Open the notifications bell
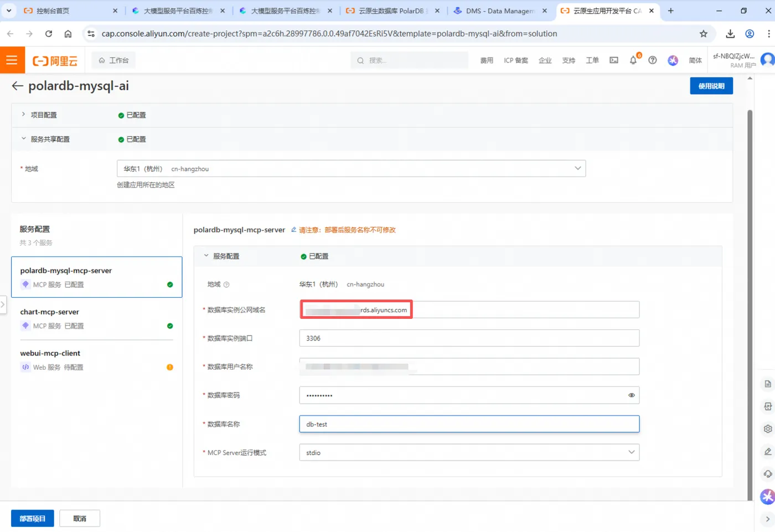The image size is (775, 532). click(x=633, y=60)
